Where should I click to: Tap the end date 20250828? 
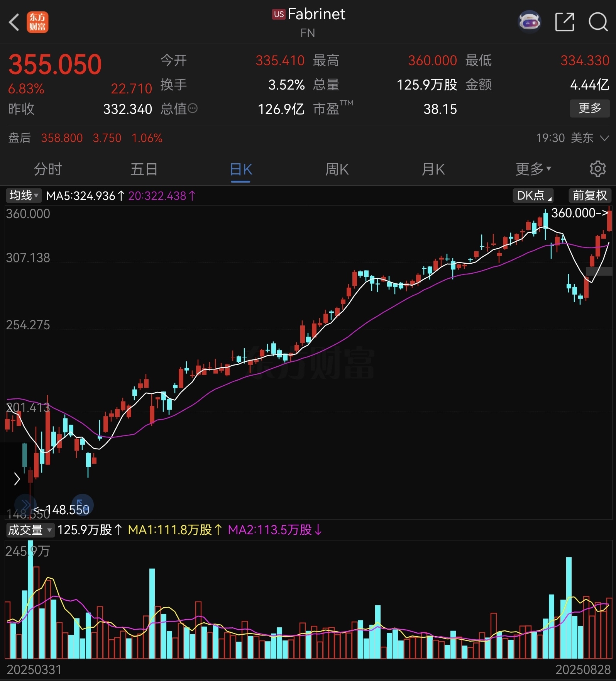tap(583, 670)
